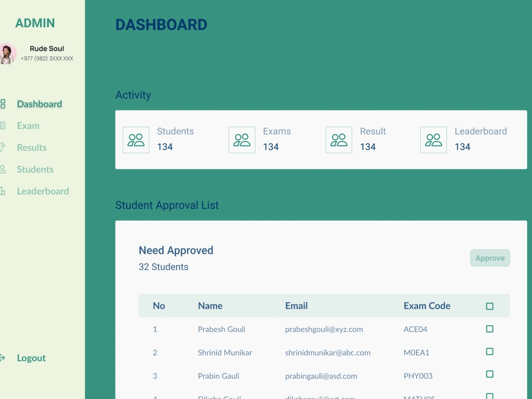Click exam code ACE04
The height and width of the screenshot is (399, 532).
pyautogui.click(x=415, y=329)
